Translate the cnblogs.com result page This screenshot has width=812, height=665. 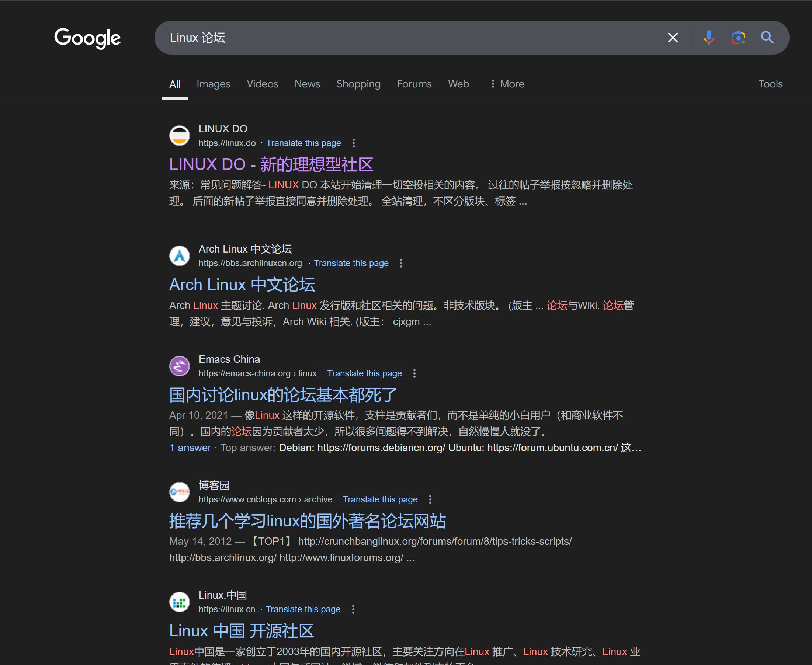click(x=380, y=499)
